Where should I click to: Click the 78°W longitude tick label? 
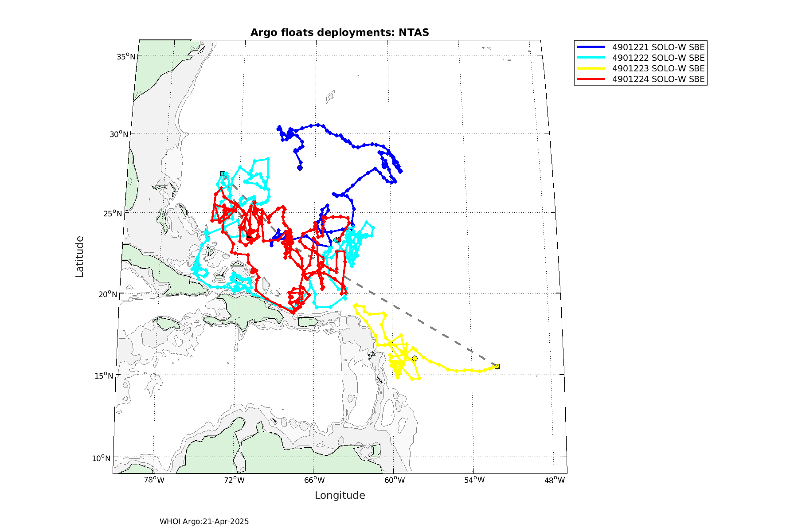click(154, 480)
